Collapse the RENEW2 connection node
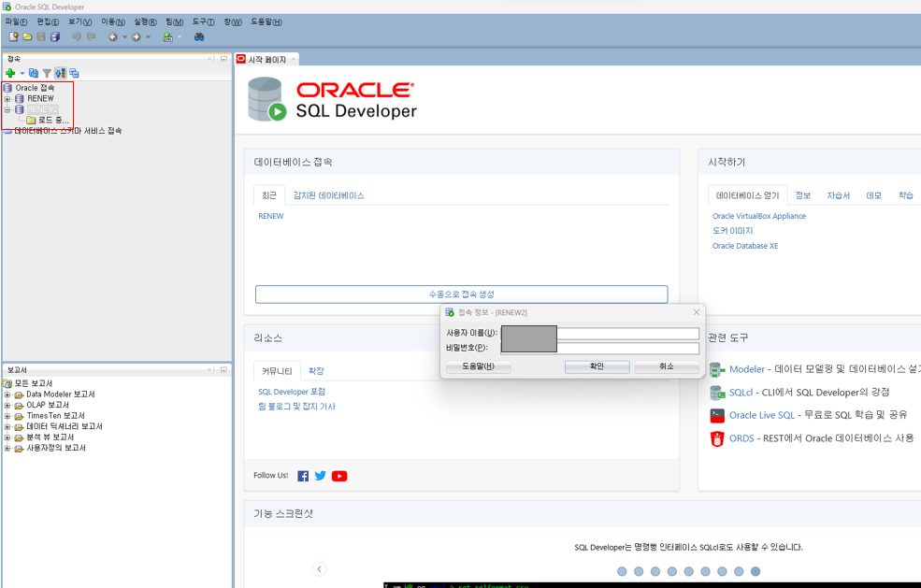 pos(7,109)
